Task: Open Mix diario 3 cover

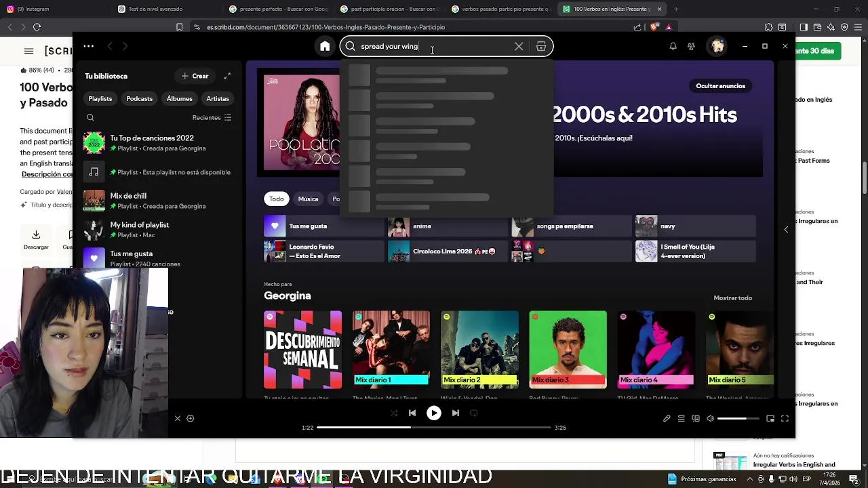Action: point(568,349)
